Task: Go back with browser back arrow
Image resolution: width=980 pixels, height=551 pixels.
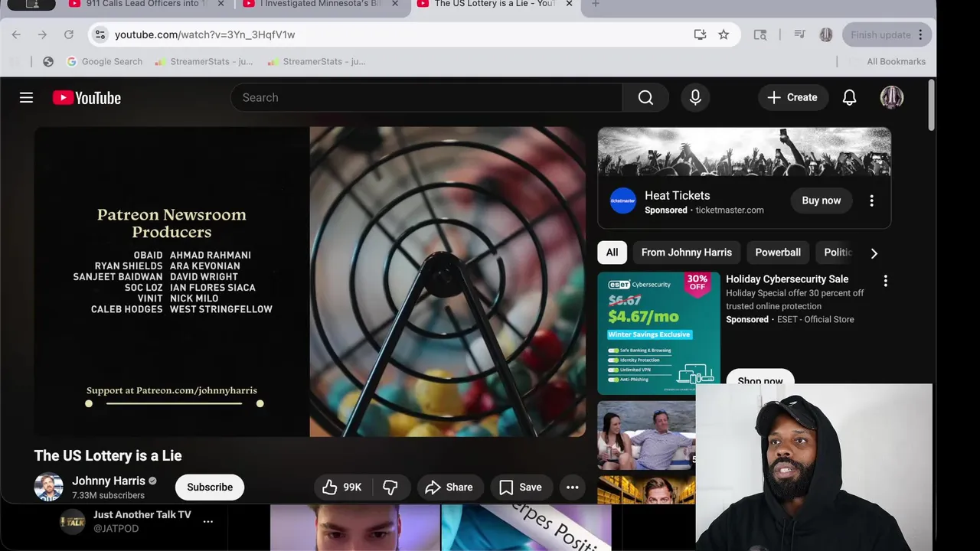Action: 16,34
